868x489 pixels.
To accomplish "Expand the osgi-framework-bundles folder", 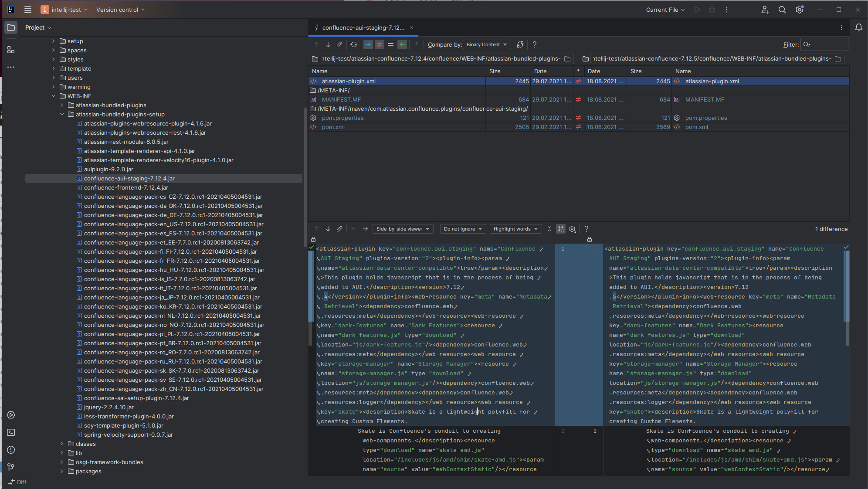I will click(62, 462).
